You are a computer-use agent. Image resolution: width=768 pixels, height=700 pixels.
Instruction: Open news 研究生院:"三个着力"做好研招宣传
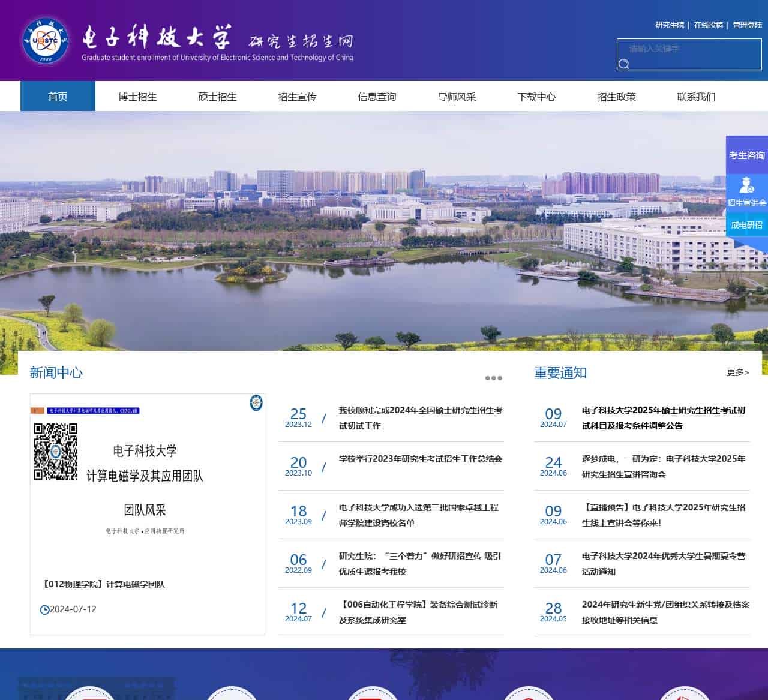[420, 564]
